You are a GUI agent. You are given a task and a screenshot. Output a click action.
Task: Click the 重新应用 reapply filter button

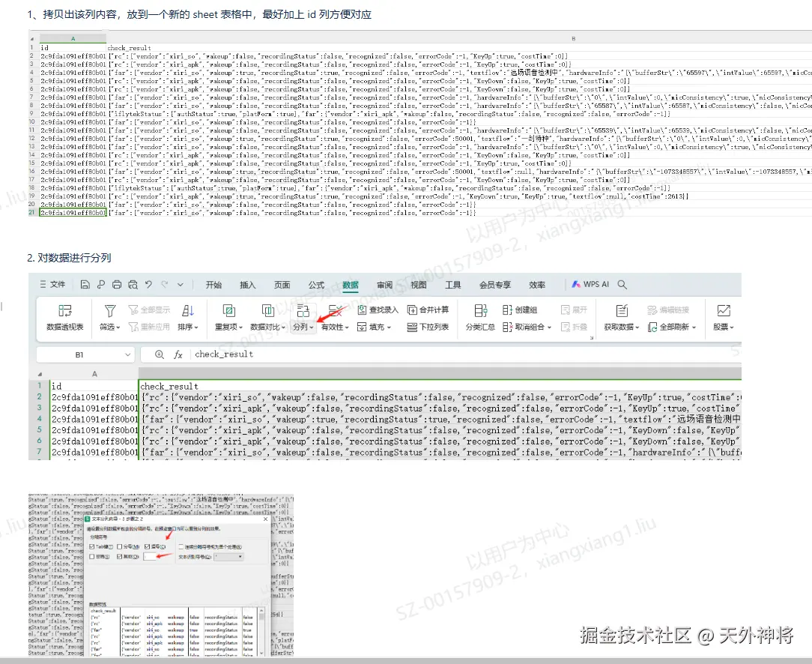pos(149,327)
